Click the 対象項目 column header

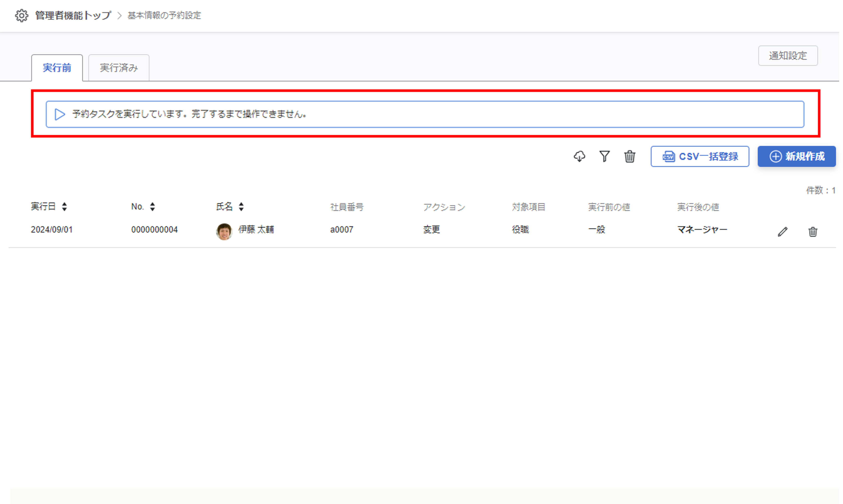click(x=529, y=207)
